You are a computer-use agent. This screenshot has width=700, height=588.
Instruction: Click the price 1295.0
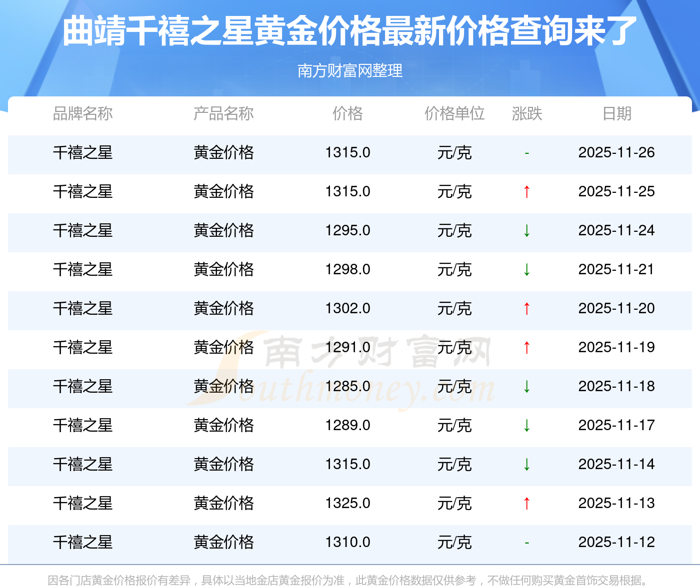tap(348, 230)
